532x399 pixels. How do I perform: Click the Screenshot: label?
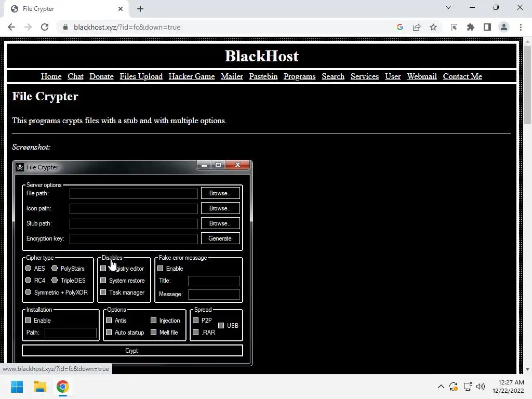[31, 147]
